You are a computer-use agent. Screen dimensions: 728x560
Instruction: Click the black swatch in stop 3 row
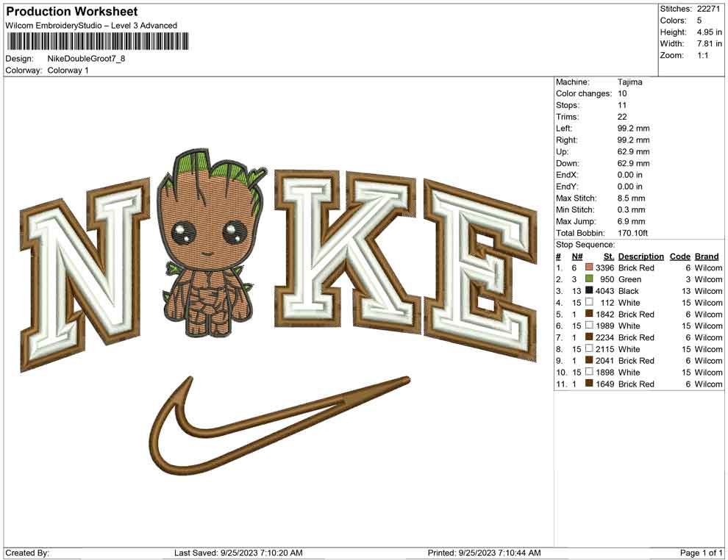pyautogui.click(x=589, y=290)
